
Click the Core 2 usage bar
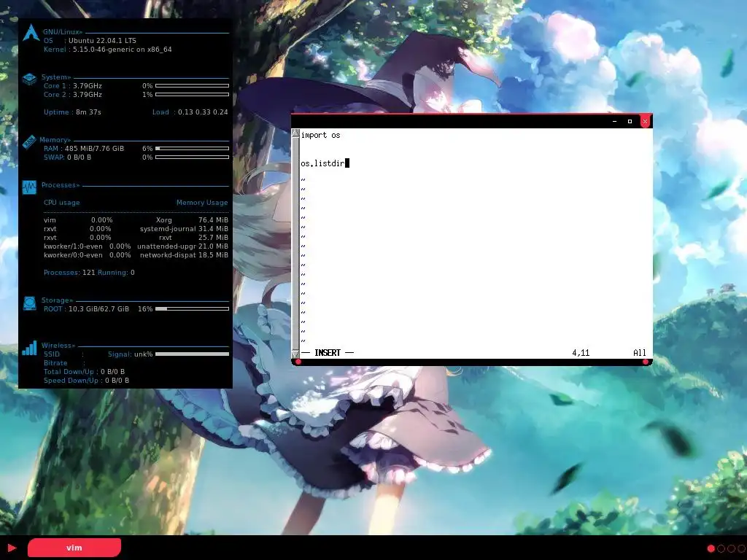click(x=192, y=94)
